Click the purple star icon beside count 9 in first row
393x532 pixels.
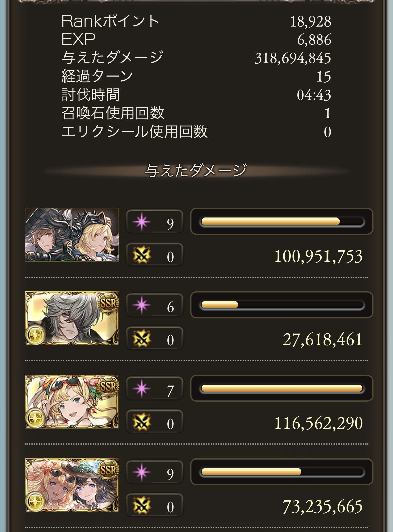click(x=141, y=222)
